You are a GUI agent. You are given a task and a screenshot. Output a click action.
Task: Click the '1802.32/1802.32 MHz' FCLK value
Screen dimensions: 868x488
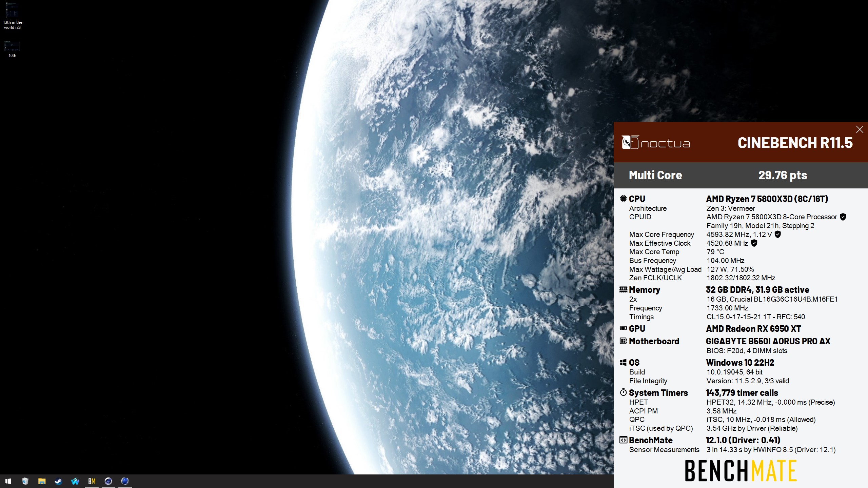pos(741,278)
